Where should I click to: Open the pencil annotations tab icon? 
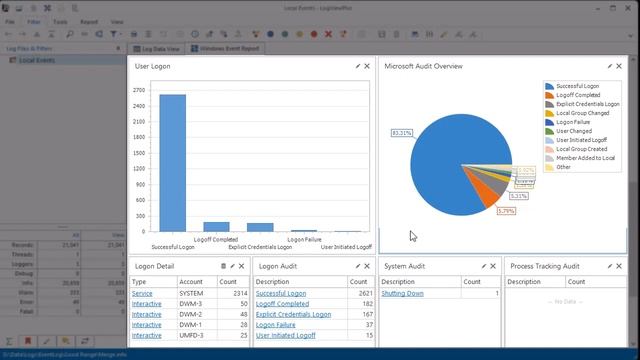tap(47, 341)
